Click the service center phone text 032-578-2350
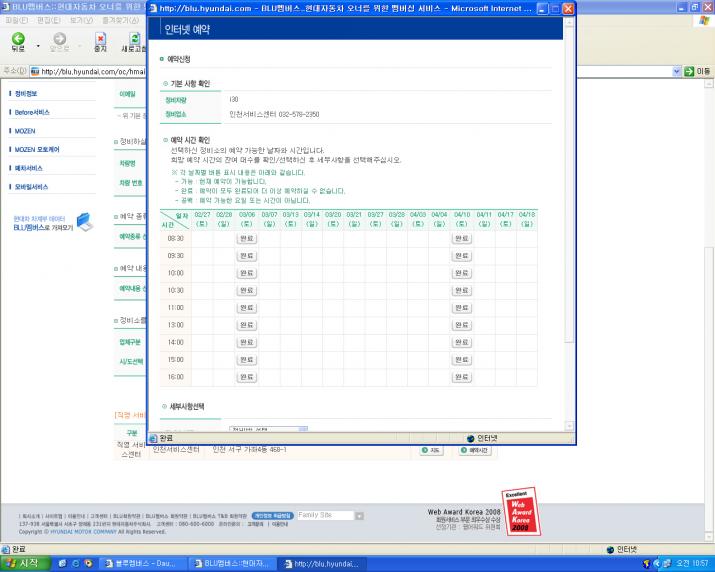715x572 pixels. click(299, 114)
